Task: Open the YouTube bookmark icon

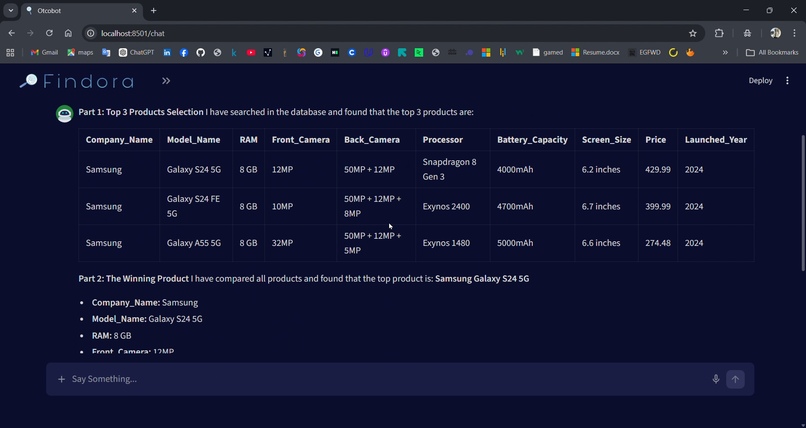Action: click(x=251, y=52)
